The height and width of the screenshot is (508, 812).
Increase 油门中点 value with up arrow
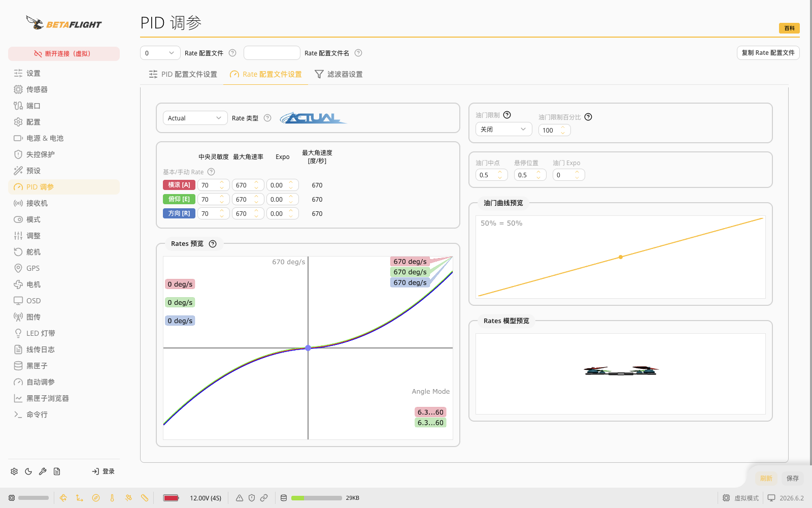tap(500, 172)
